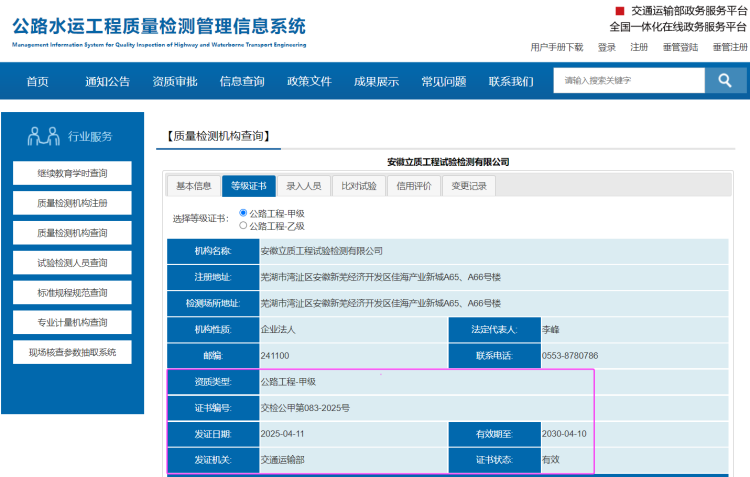The image size is (750, 477).
Task: Open the 政策文件 menu item
Action: (309, 81)
